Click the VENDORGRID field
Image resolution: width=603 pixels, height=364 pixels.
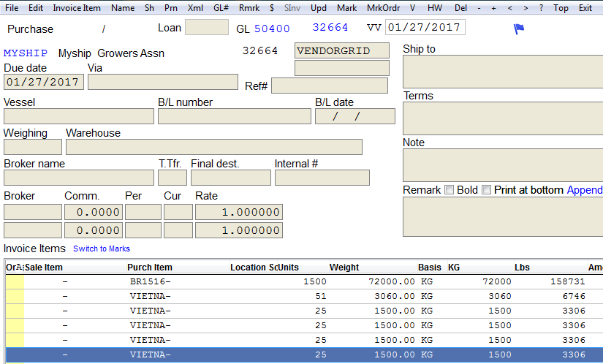click(x=342, y=50)
